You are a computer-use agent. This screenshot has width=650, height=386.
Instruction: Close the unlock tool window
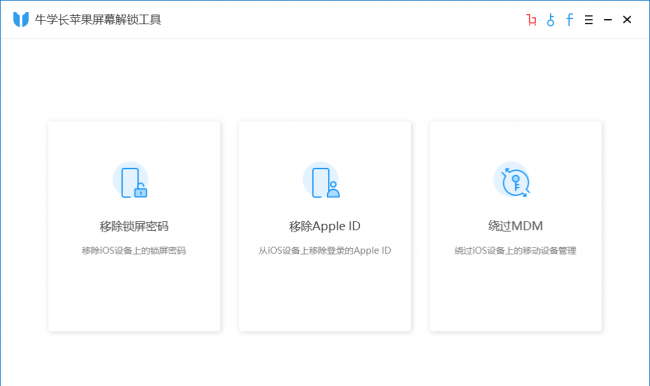pos(627,19)
